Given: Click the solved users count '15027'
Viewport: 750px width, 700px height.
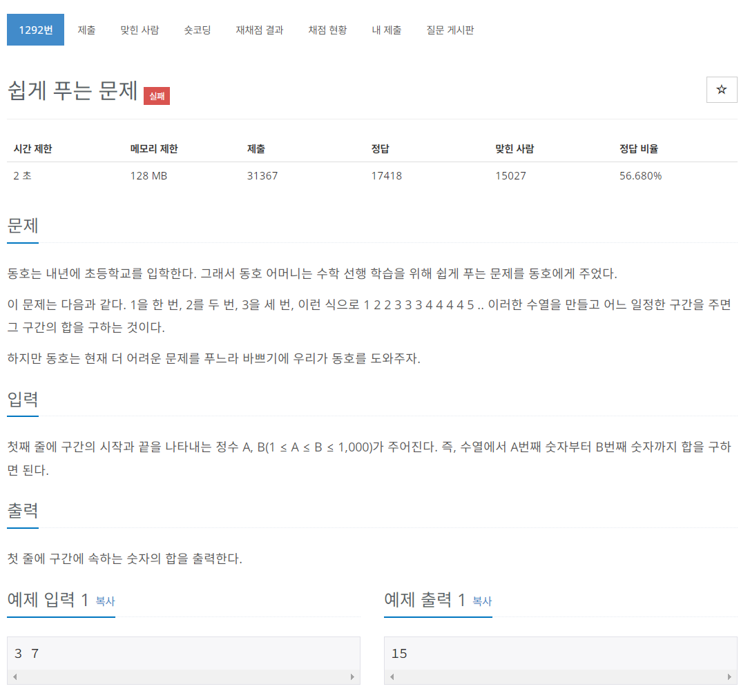Looking at the screenshot, I should click(510, 176).
